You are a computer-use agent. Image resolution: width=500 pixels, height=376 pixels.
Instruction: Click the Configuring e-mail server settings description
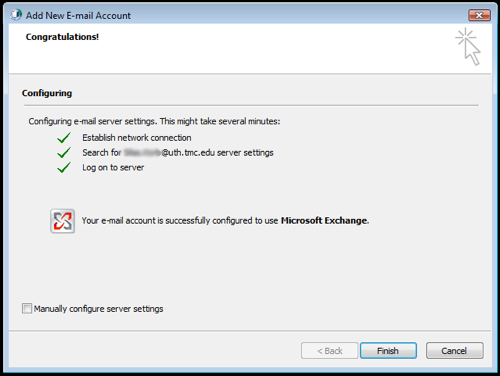point(154,121)
